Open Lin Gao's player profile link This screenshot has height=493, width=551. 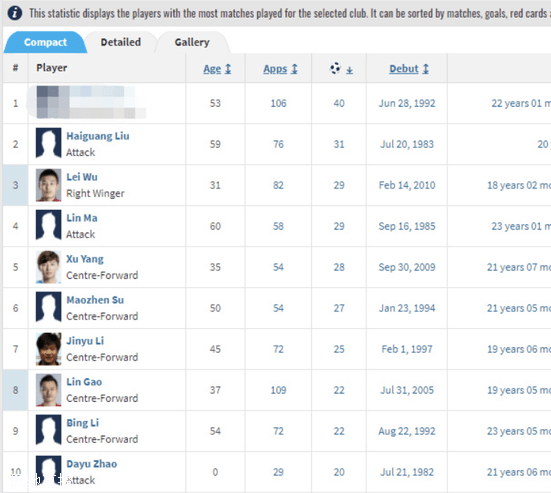tap(84, 382)
